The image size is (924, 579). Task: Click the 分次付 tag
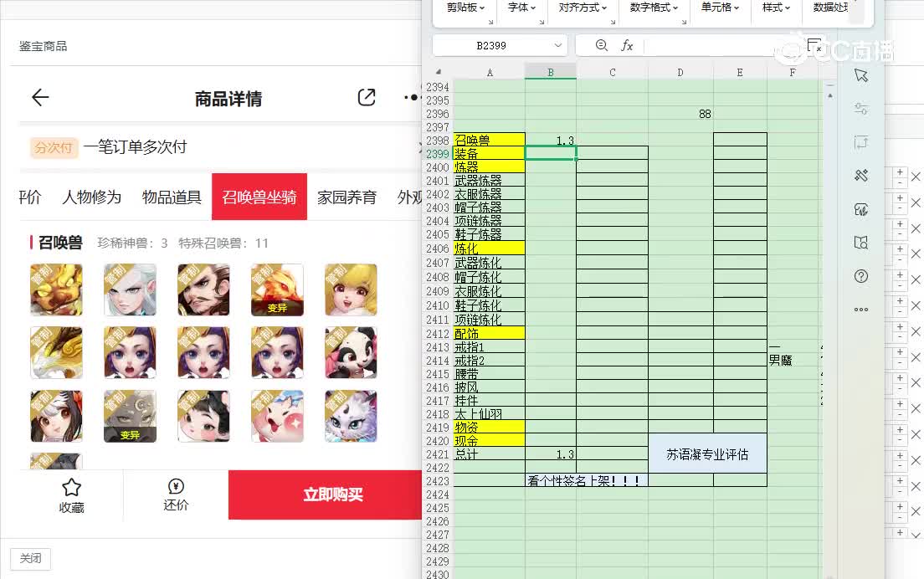pos(54,147)
